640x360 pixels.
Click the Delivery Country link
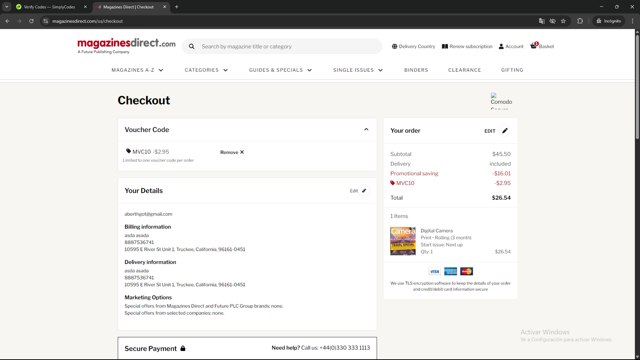pyautogui.click(x=413, y=47)
